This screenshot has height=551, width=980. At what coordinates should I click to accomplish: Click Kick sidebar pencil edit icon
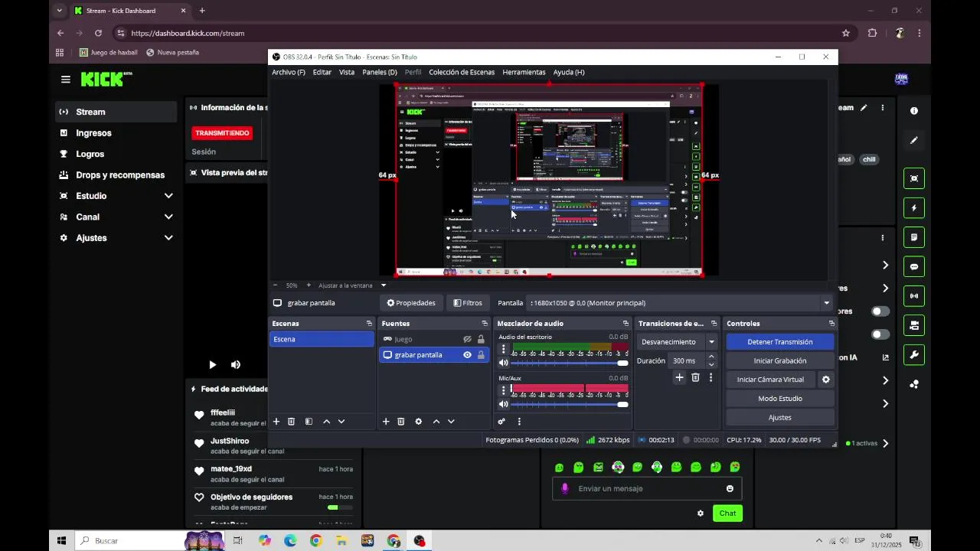(914, 141)
